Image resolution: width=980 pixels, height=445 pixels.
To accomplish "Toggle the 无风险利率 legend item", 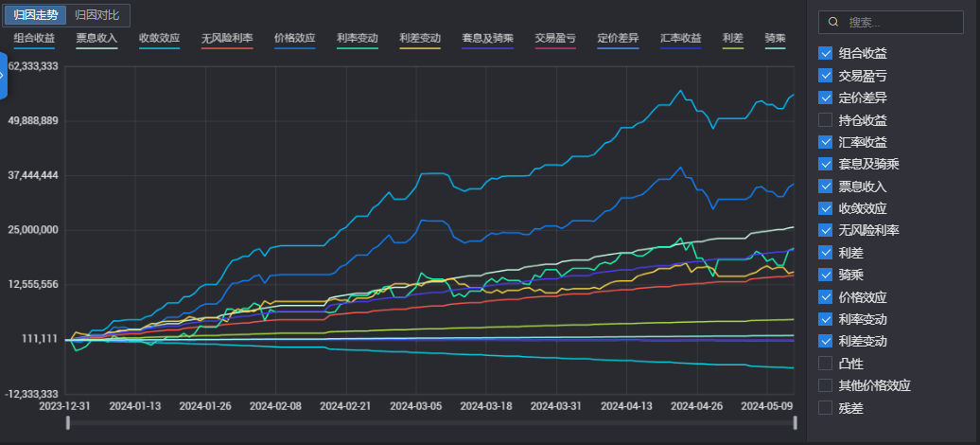I will tap(227, 38).
